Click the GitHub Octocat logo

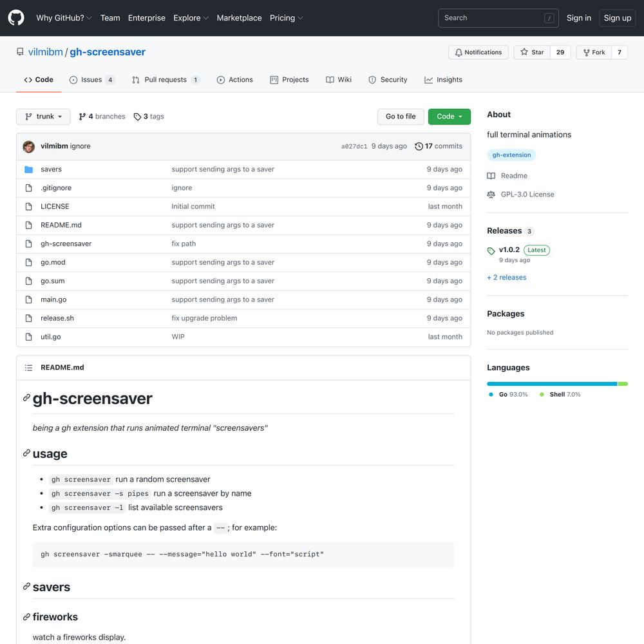[x=16, y=18]
